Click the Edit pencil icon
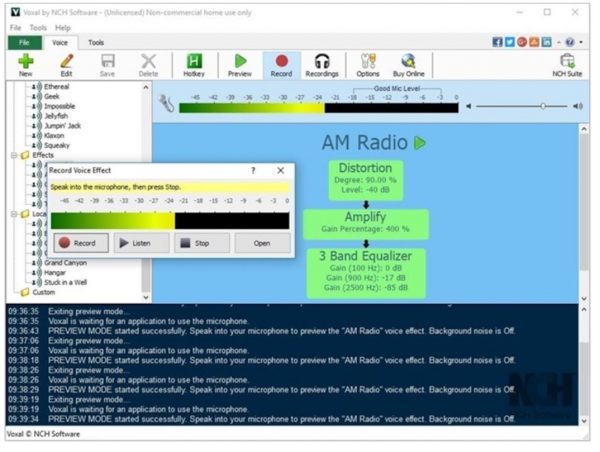 tap(66, 65)
